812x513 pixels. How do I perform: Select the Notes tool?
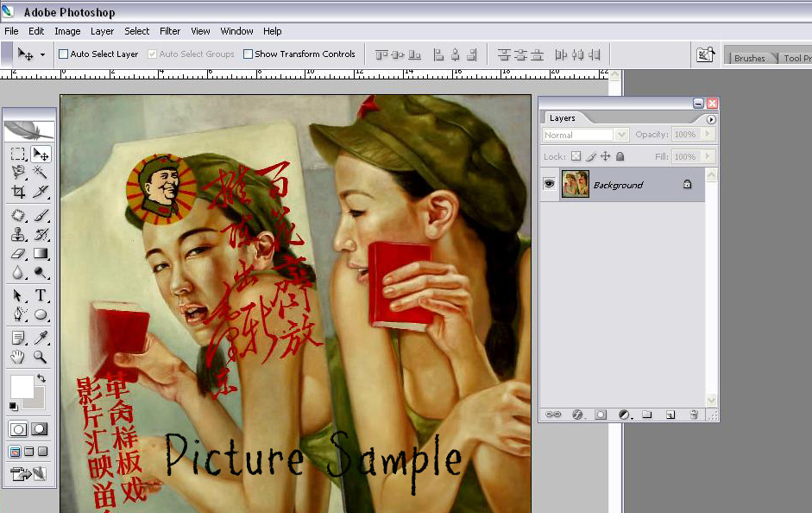click(18, 338)
